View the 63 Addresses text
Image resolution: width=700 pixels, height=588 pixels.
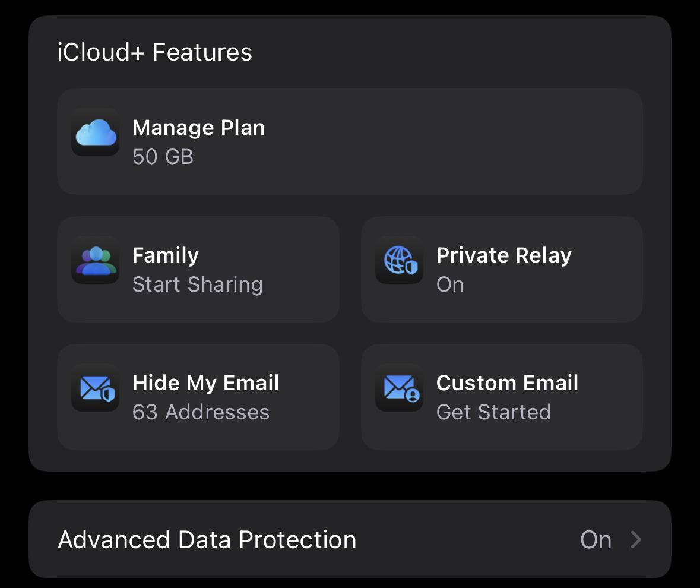(201, 412)
